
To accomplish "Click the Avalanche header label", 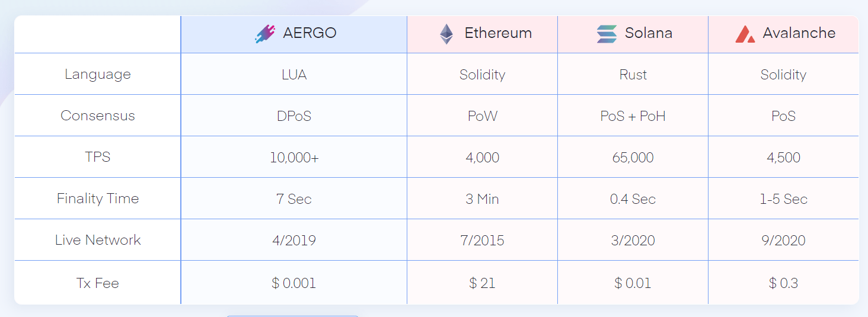I will click(799, 33).
